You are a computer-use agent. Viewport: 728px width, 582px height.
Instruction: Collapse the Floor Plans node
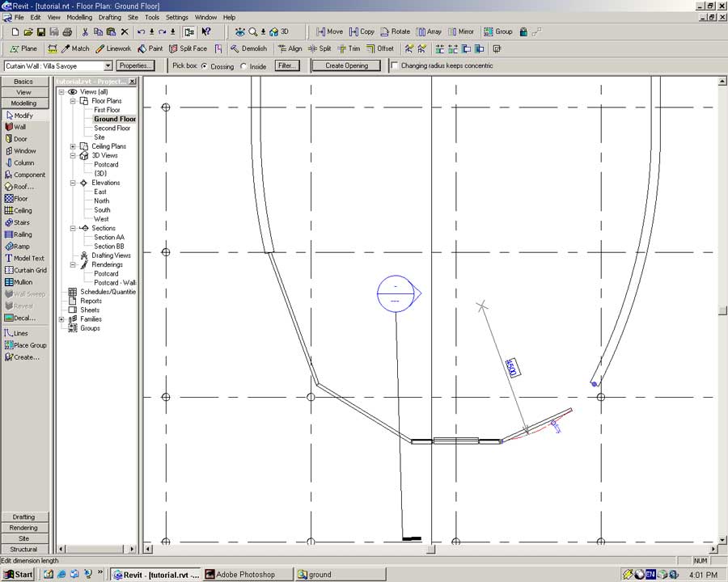pos(73,101)
